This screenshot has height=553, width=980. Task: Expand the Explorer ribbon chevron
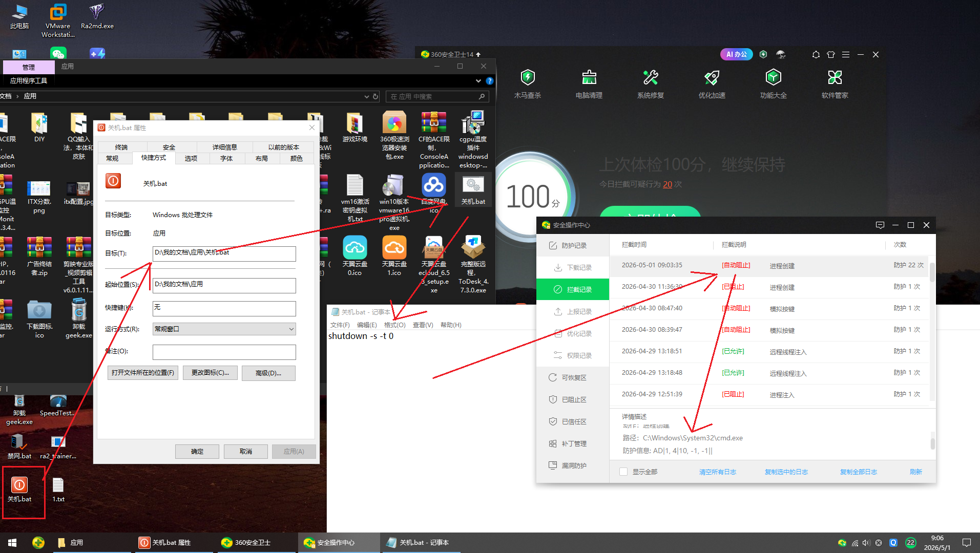coord(478,81)
